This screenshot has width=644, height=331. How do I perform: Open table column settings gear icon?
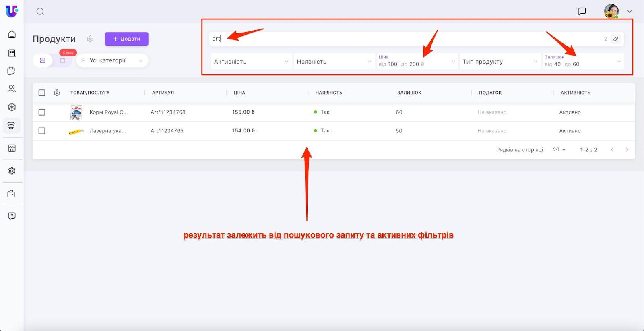57,93
